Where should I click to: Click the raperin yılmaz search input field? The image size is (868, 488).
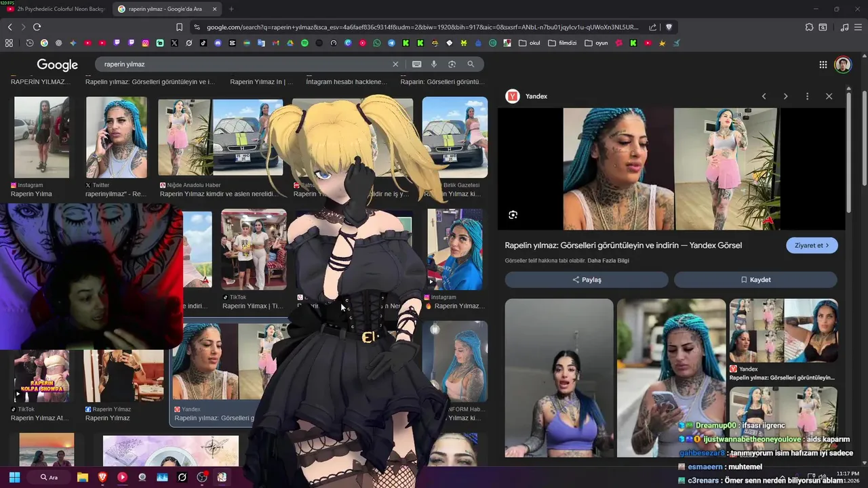click(244, 64)
